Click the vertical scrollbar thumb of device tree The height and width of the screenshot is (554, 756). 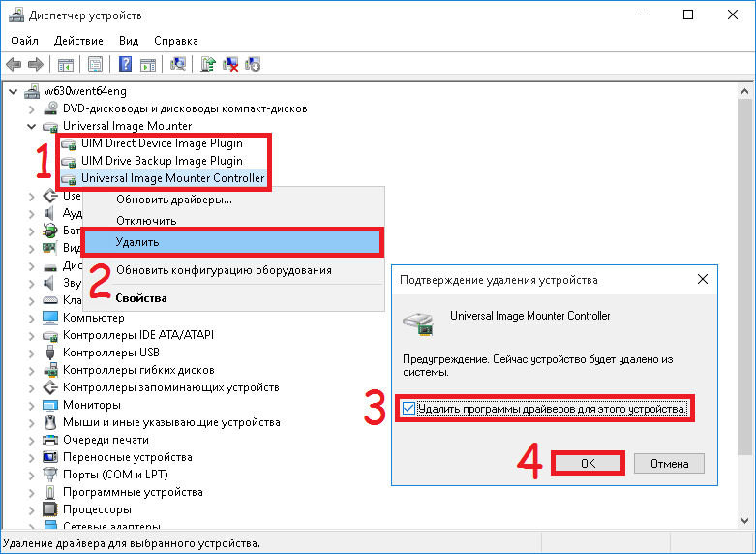point(744,276)
